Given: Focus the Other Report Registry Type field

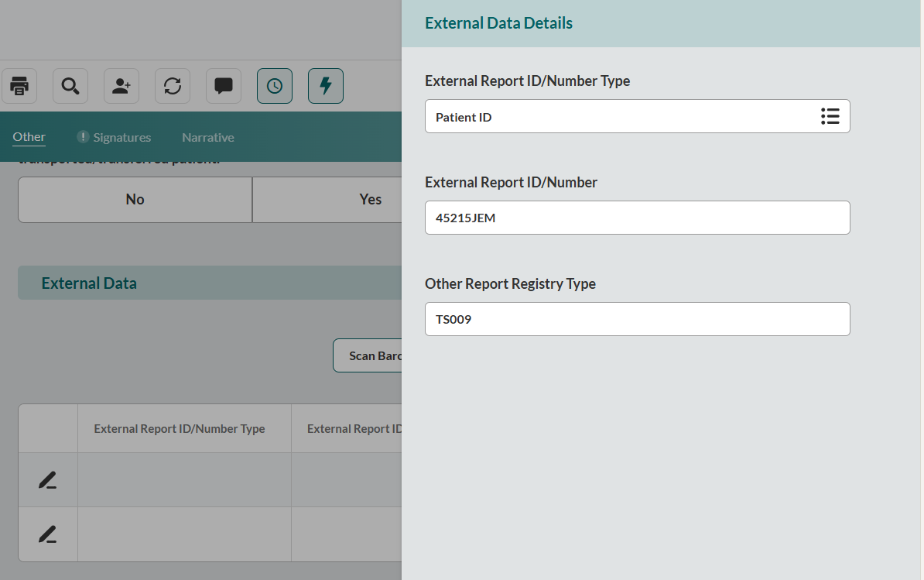Looking at the screenshot, I should 637,319.
